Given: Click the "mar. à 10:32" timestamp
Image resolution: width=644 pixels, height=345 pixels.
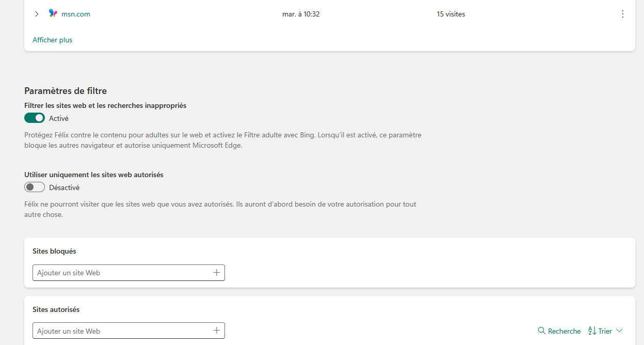Looking at the screenshot, I should pos(301,14).
